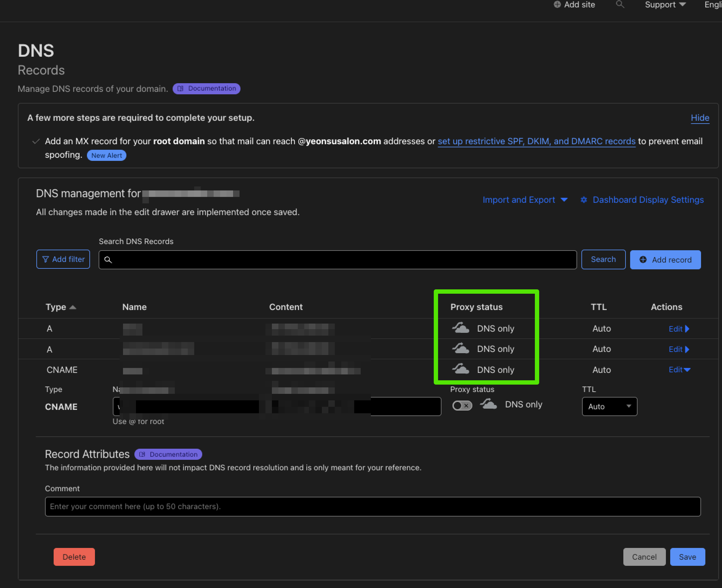Image resolution: width=722 pixels, height=588 pixels.
Task: Expand Edit for the first A record
Action: (679, 329)
